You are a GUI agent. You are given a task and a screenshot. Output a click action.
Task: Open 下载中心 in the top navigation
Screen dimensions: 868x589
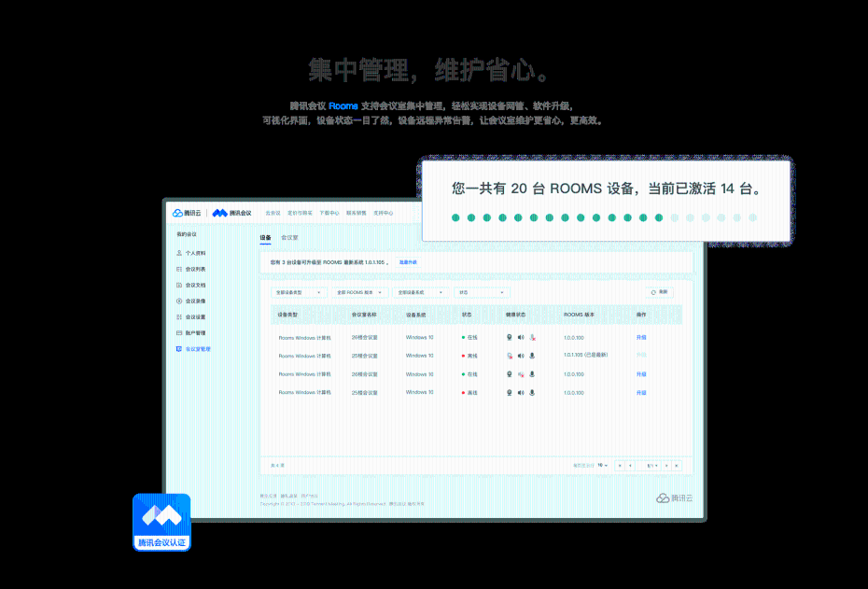[329, 213]
